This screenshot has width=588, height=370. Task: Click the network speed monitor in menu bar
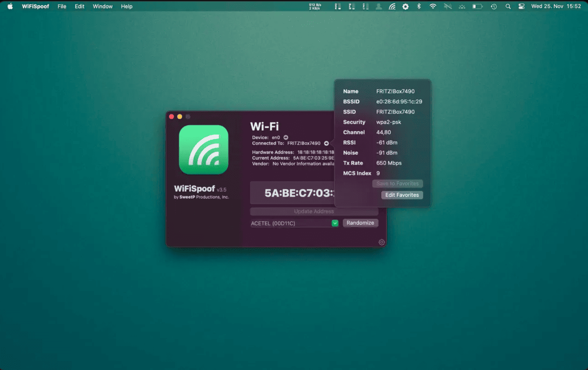coord(315,6)
